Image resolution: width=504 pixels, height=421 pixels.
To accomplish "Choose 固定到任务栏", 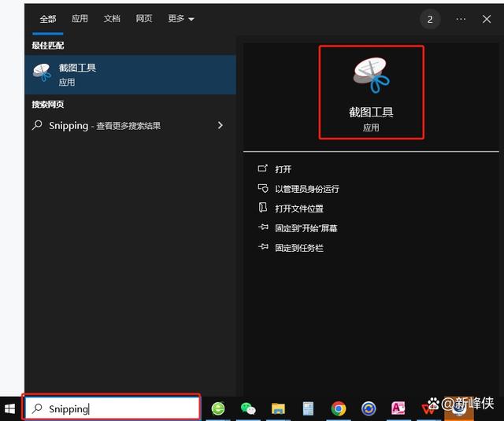I will (299, 248).
